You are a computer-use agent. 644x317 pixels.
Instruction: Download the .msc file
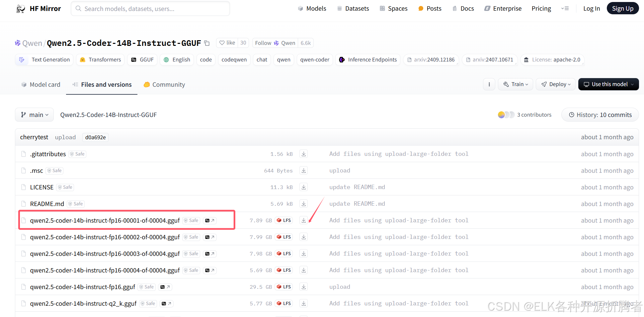[x=303, y=170]
